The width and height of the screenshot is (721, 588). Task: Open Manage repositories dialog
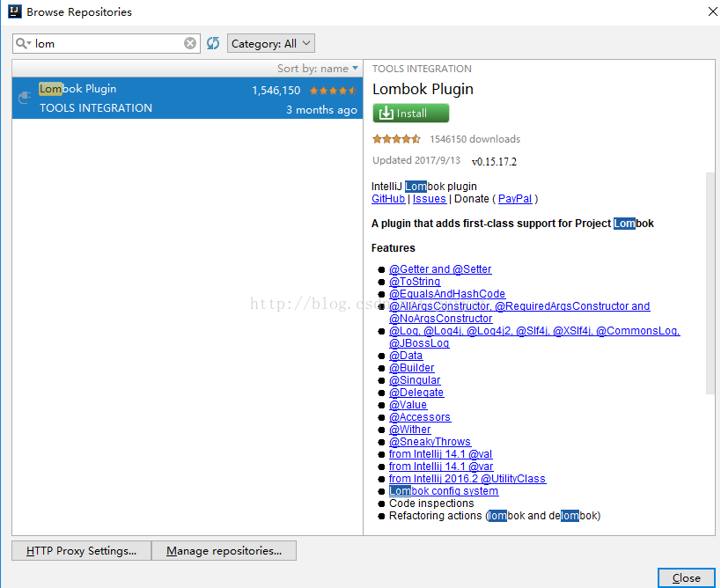(224, 550)
